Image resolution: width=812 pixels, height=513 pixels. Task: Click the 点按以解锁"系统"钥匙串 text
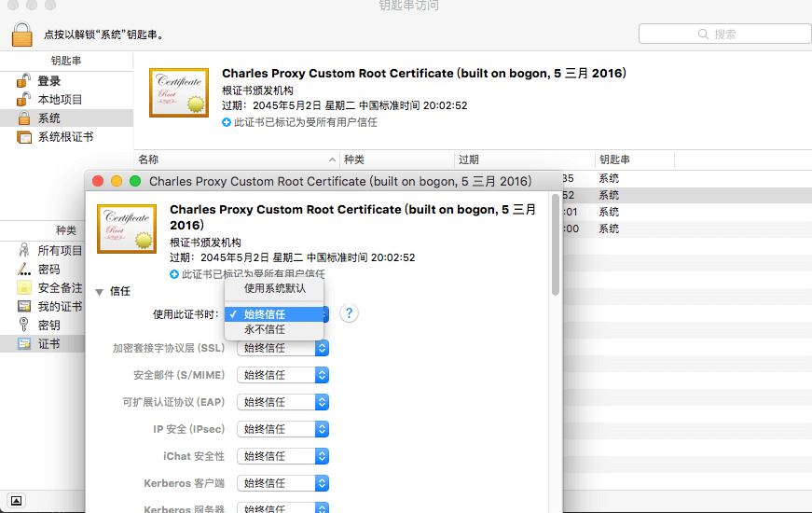(103, 35)
